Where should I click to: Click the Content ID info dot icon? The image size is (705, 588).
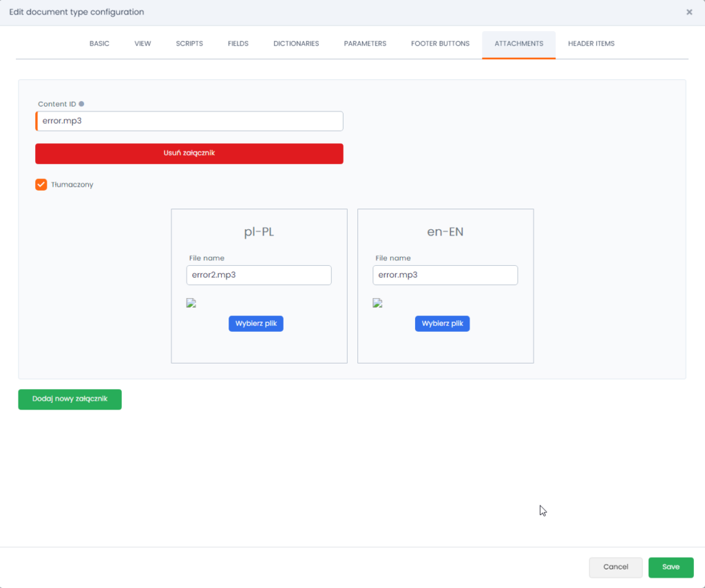pos(81,104)
